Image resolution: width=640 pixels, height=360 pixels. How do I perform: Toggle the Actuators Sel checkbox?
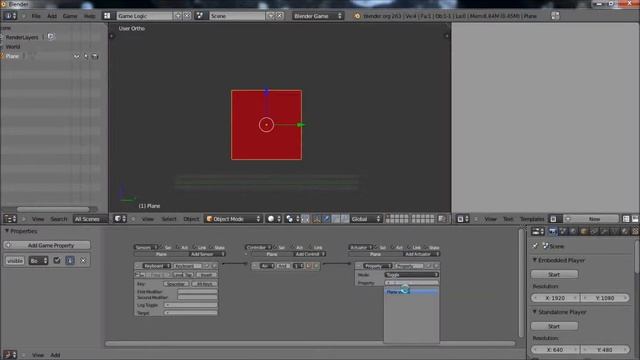coord(376,247)
